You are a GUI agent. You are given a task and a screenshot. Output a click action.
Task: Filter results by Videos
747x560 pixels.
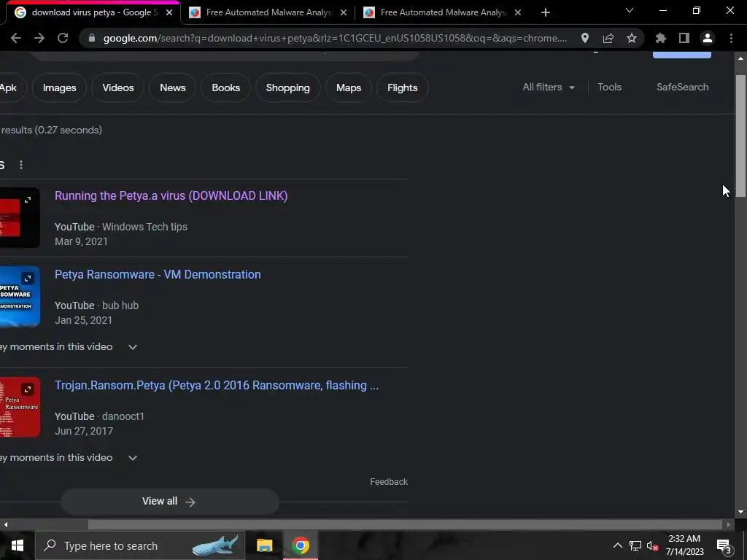(x=117, y=87)
